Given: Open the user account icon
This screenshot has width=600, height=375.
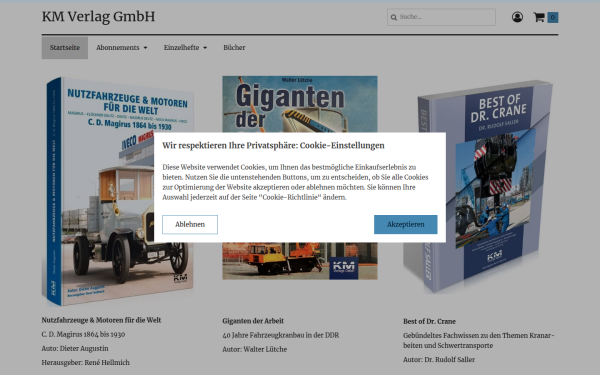Looking at the screenshot, I should coord(517,17).
